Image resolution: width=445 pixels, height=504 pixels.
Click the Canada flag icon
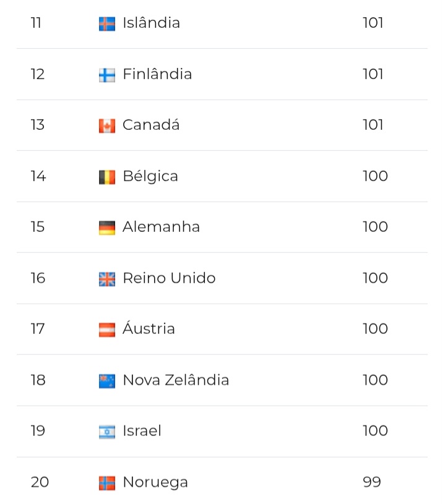point(107,126)
